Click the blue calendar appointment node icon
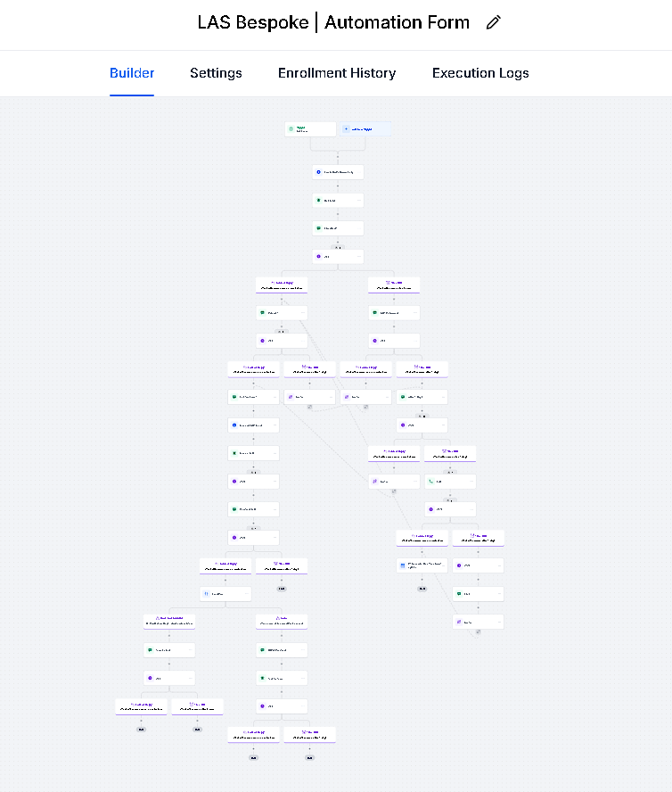 coord(402,565)
